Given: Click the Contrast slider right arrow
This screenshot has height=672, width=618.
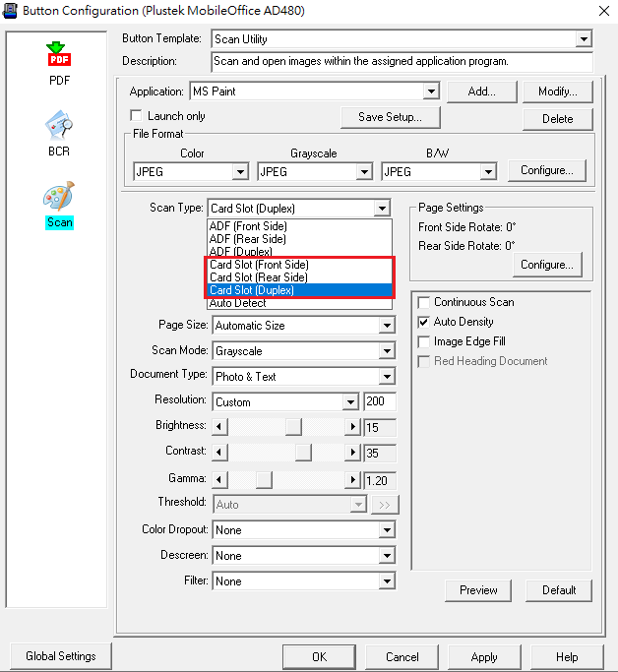Looking at the screenshot, I should coord(353,453).
